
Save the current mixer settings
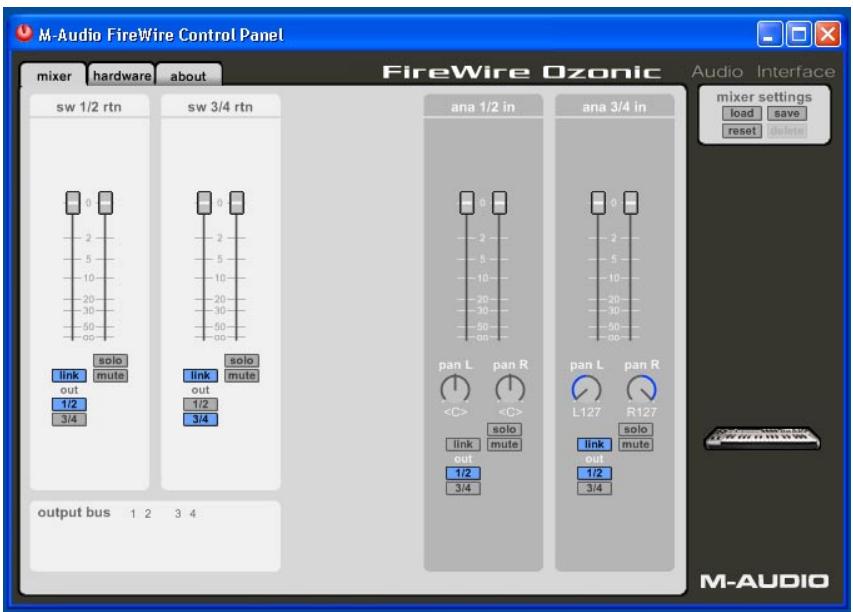click(787, 113)
